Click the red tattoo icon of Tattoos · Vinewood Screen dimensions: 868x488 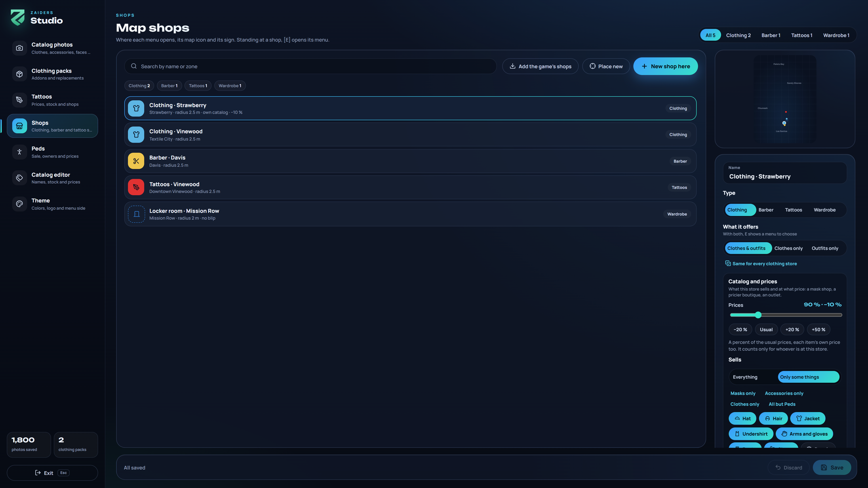(136, 187)
